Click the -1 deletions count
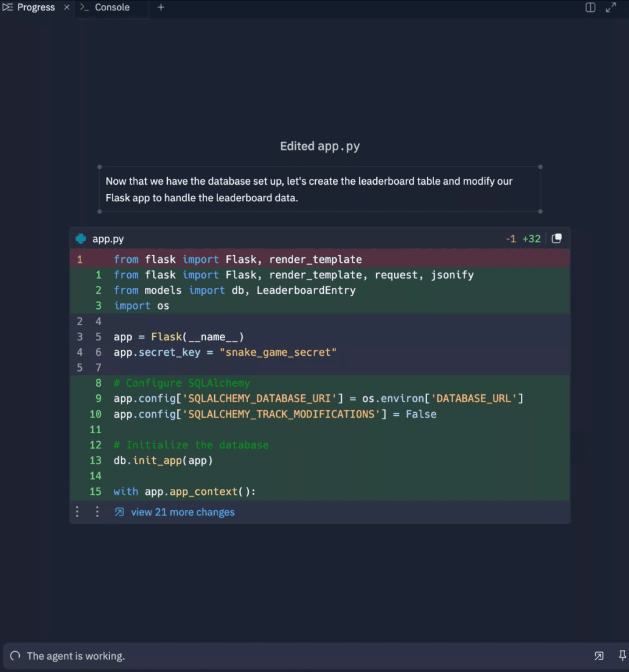Image resolution: width=629 pixels, height=672 pixels. pyautogui.click(x=511, y=239)
